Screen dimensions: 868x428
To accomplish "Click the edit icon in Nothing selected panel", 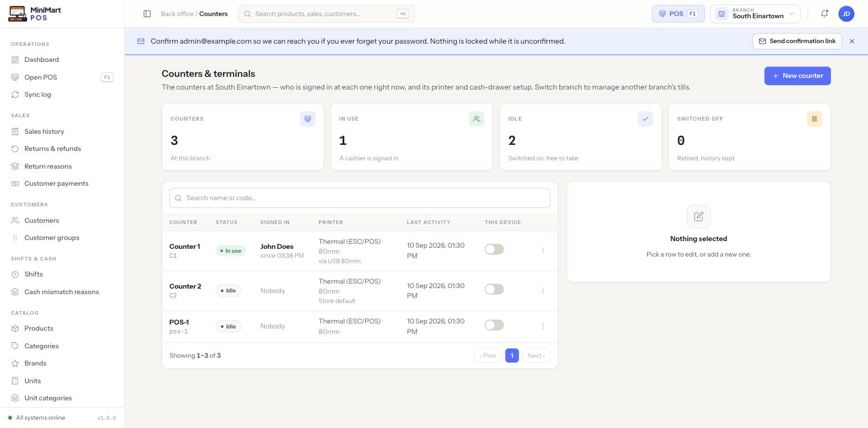I will coord(699,216).
